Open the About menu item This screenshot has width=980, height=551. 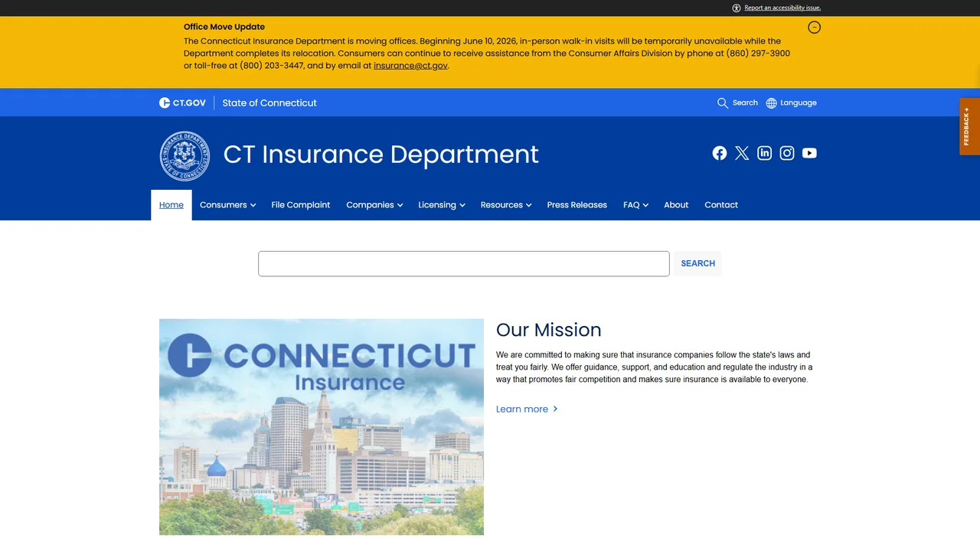[x=676, y=205]
